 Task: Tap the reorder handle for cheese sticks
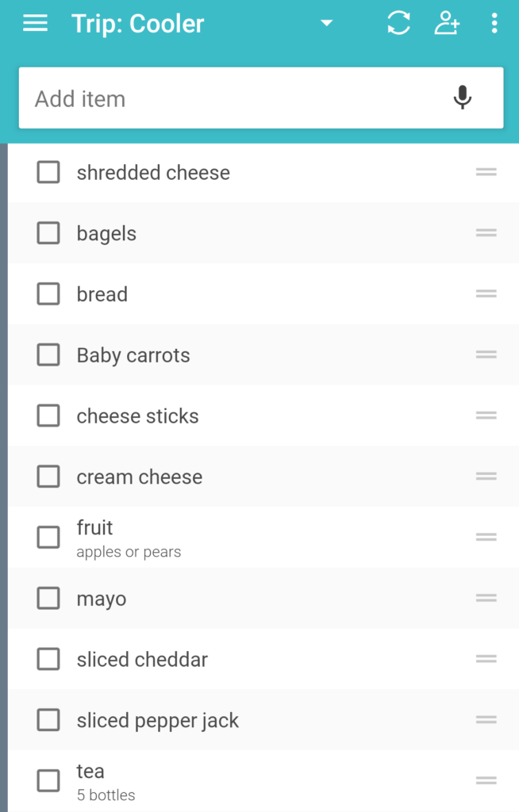pyautogui.click(x=486, y=416)
